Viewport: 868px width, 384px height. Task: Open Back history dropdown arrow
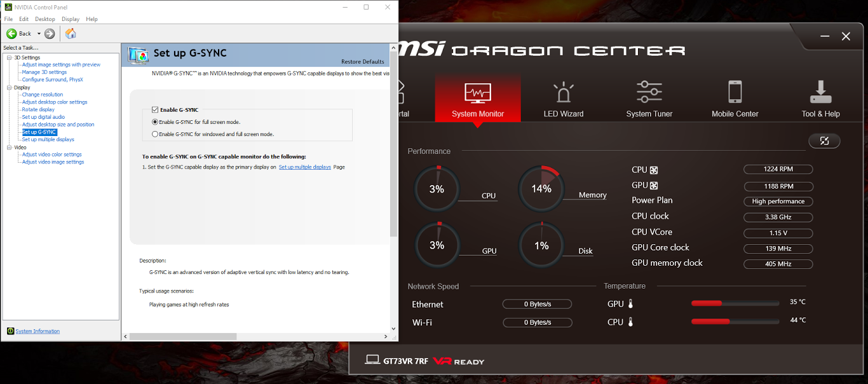point(39,34)
